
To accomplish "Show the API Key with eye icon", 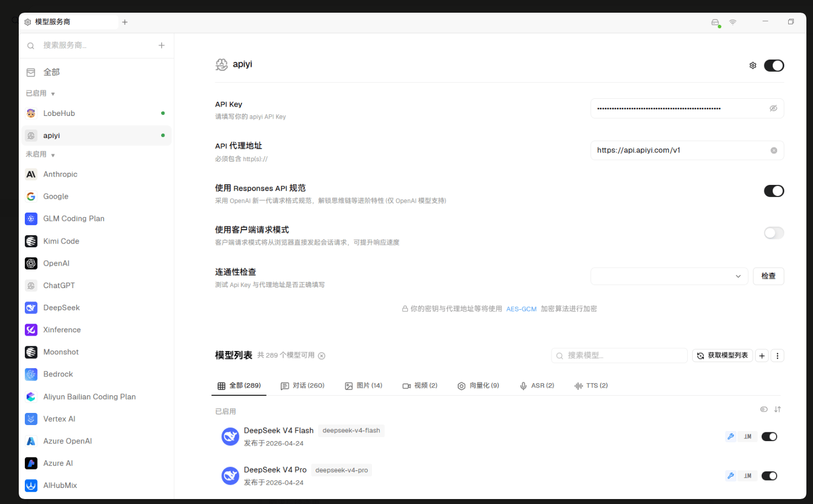I will pos(773,108).
